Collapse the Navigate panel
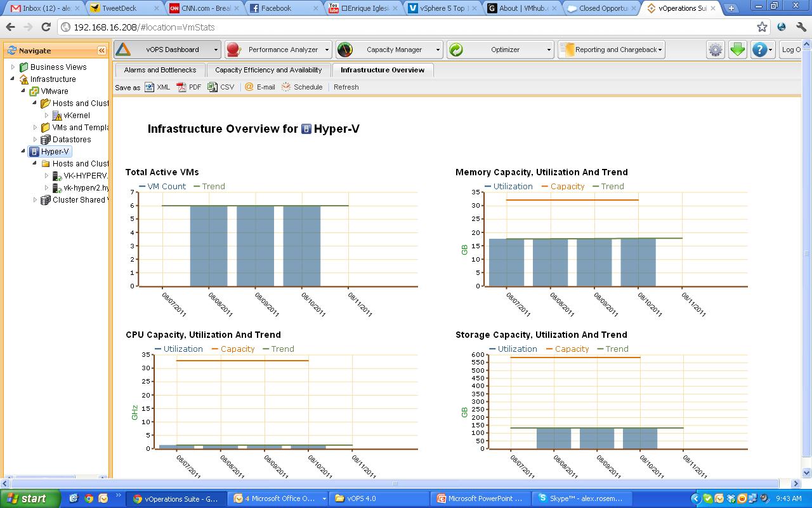 [101, 50]
